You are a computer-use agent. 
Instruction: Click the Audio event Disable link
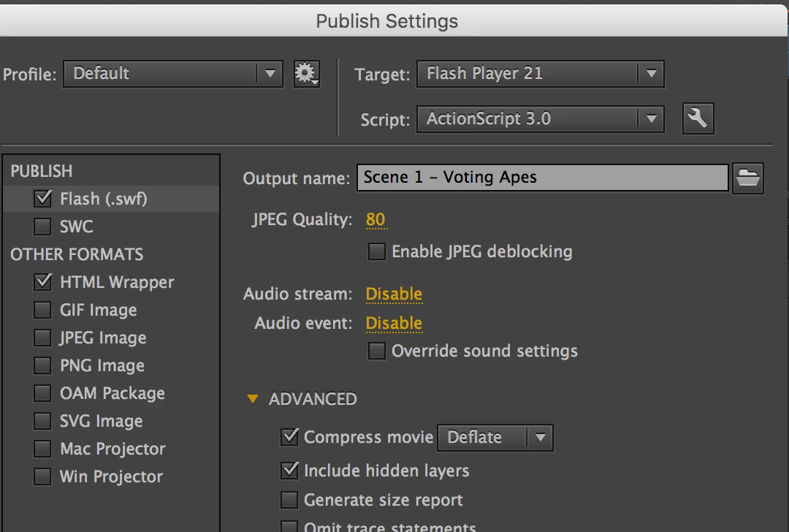click(394, 324)
